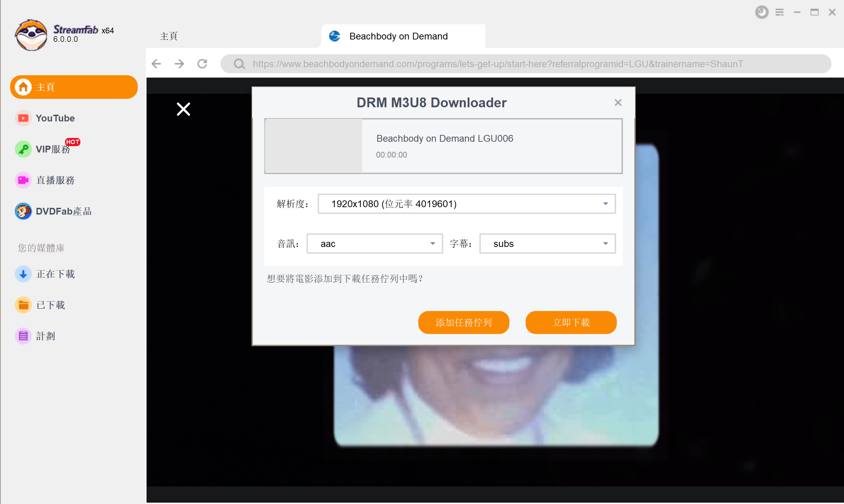Reload the current page
Image resolution: width=844 pixels, height=504 pixels.
(202, 63)
